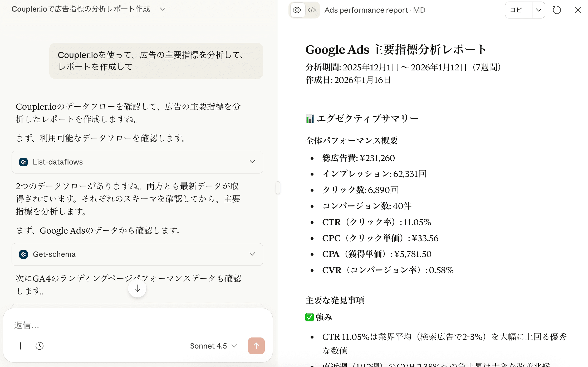Switch to preview view eye icon

point(297,10)
